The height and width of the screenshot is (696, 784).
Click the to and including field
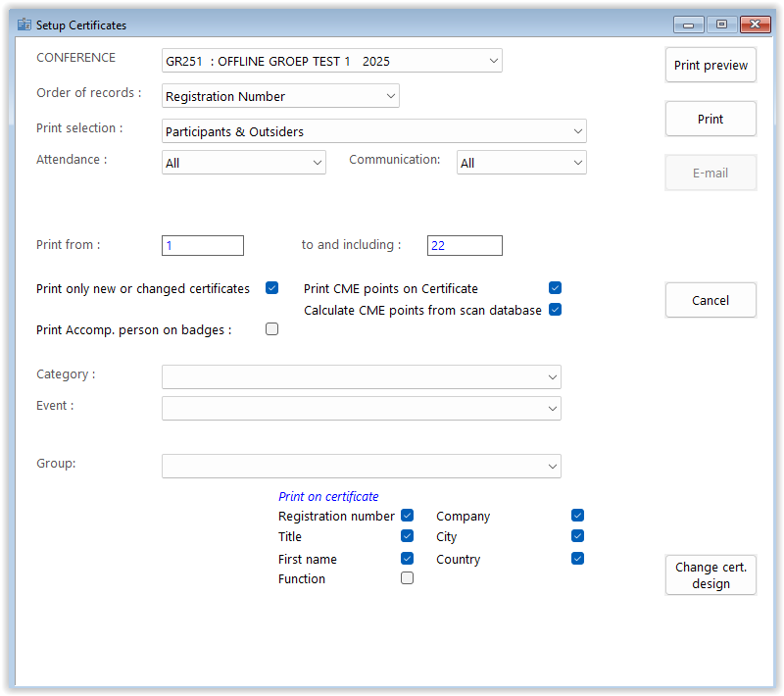(465, 246)
